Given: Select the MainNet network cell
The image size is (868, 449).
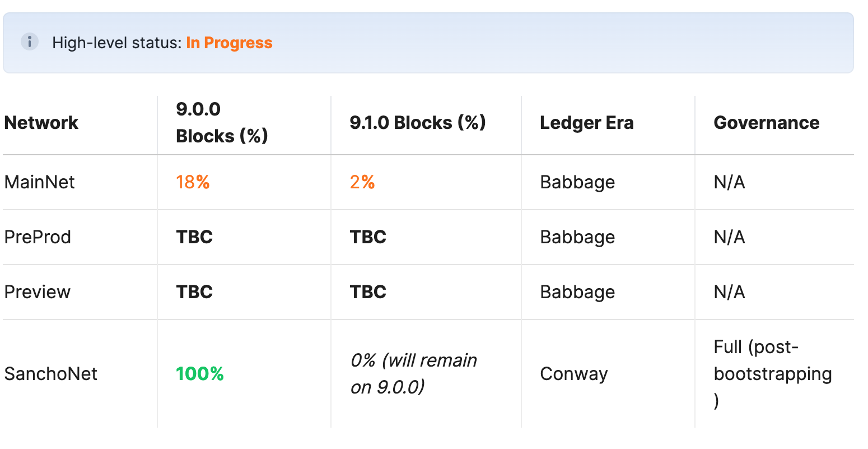Looking at the screenshot, I should tap(40, 182).
